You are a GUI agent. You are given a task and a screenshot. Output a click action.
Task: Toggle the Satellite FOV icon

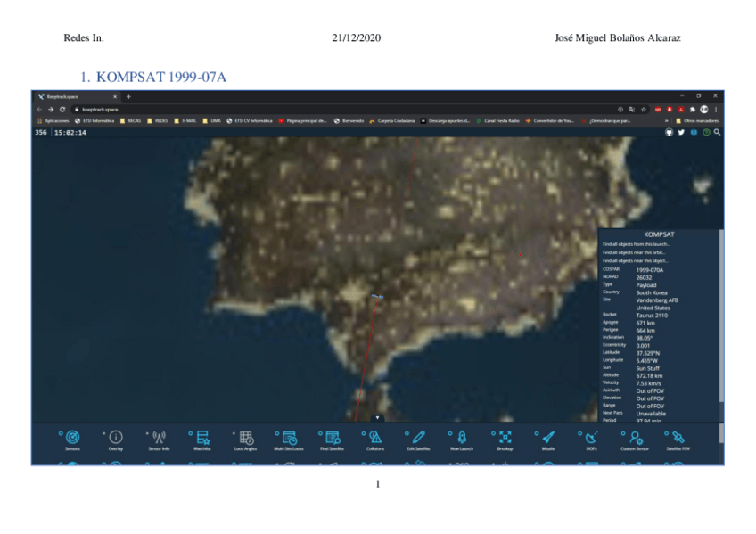tap(678, 436)
